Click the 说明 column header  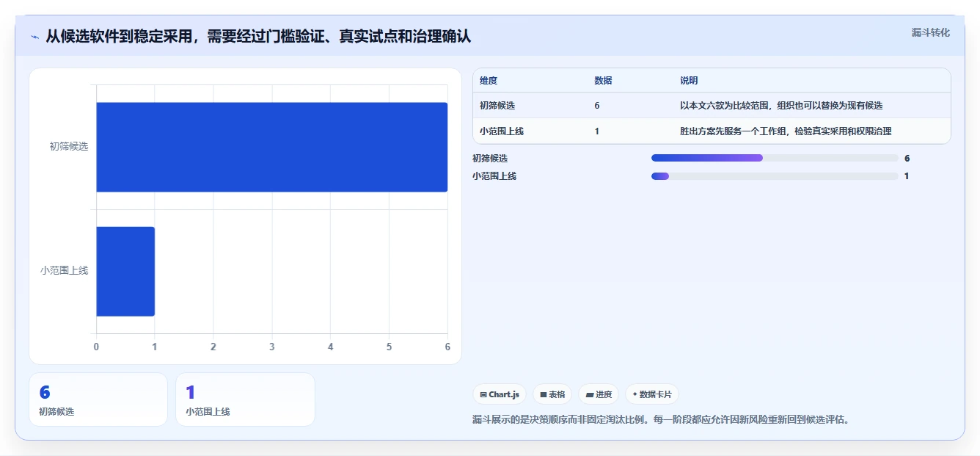click(x=689, y=81)
